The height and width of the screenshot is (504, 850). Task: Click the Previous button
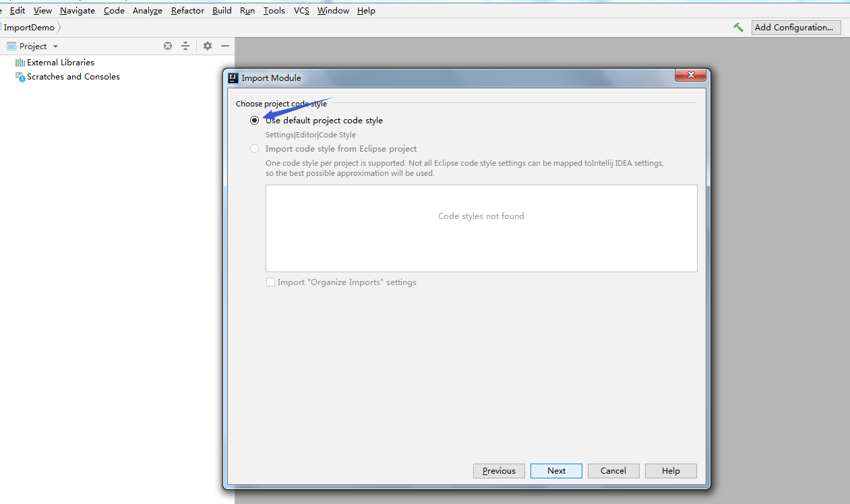coord(499,471)
